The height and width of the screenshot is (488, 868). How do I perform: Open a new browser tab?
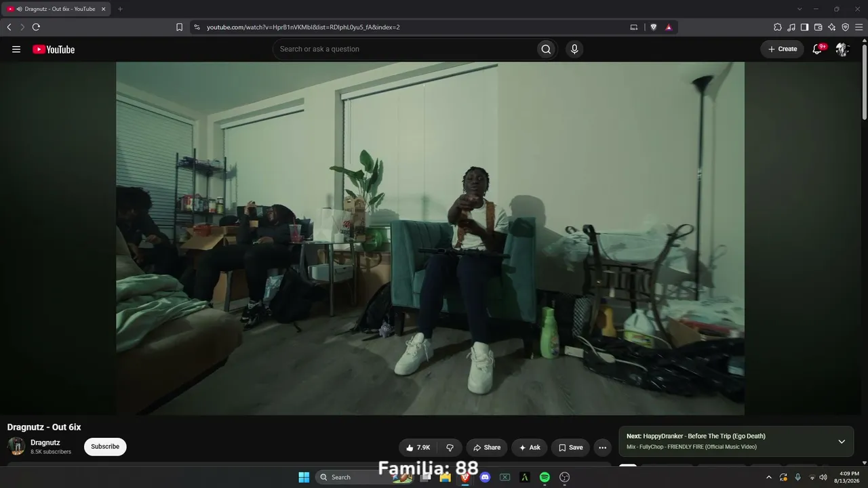[x=120, y=9]
